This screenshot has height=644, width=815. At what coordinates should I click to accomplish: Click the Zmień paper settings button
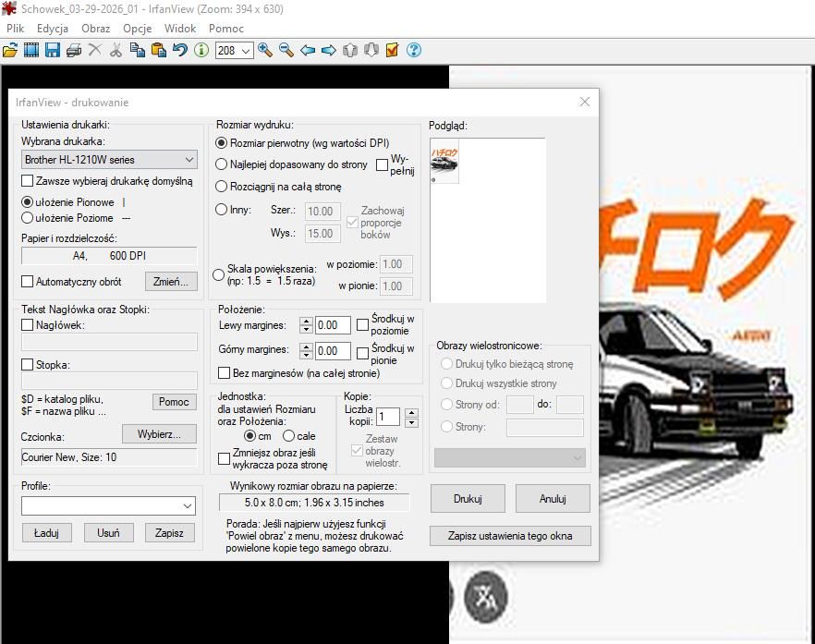click(x=171, y=282)
